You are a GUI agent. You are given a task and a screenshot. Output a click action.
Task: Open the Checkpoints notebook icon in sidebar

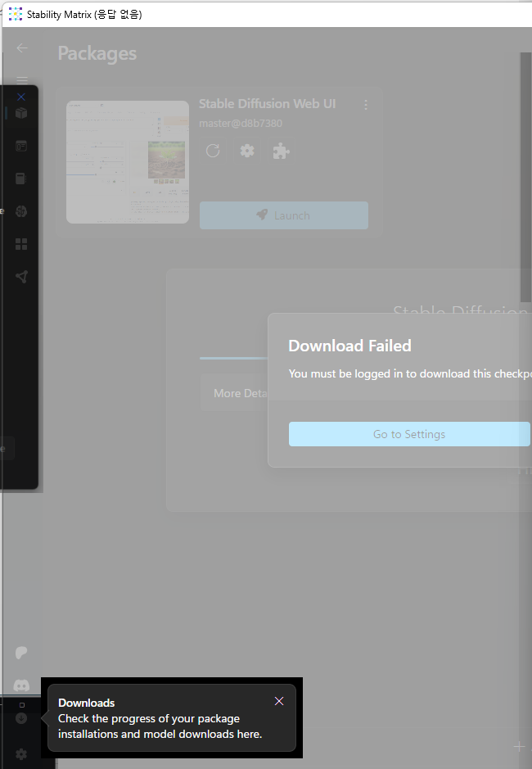(21, 179)
